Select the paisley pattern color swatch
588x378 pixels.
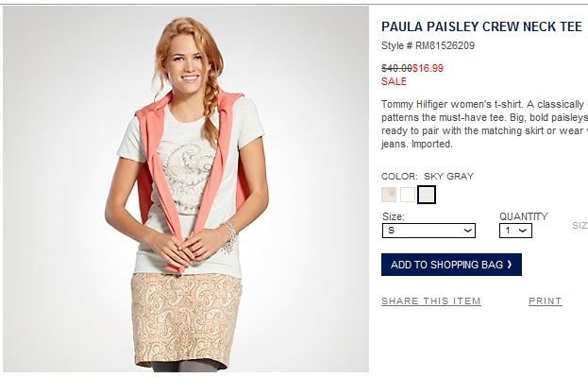pyautogui.click(x=389, y=195)
